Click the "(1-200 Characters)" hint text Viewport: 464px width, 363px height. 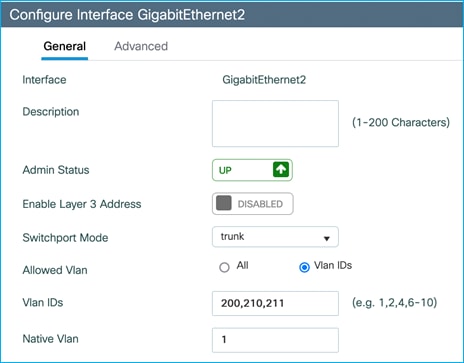(401, 122)
